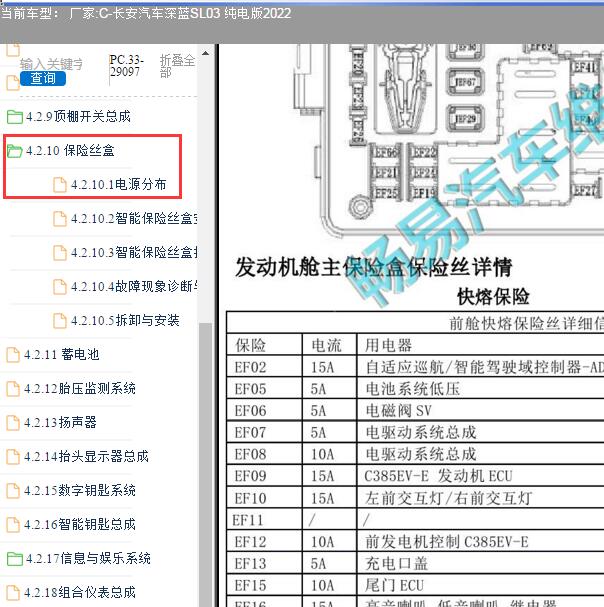Viewport: 604px width, 607px height.
Task: Click the document icon beside 4.2.18组合仪表总成
Action: click(x=13, y=593)
